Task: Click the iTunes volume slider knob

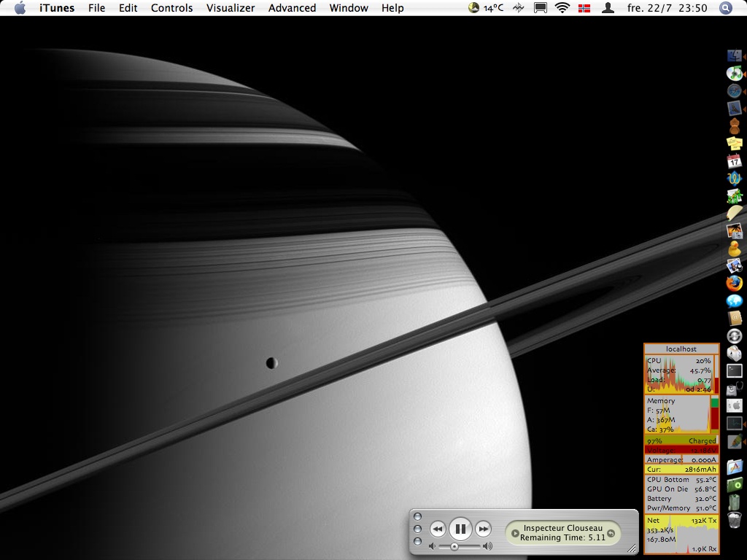Action: [x=454, y=546]
